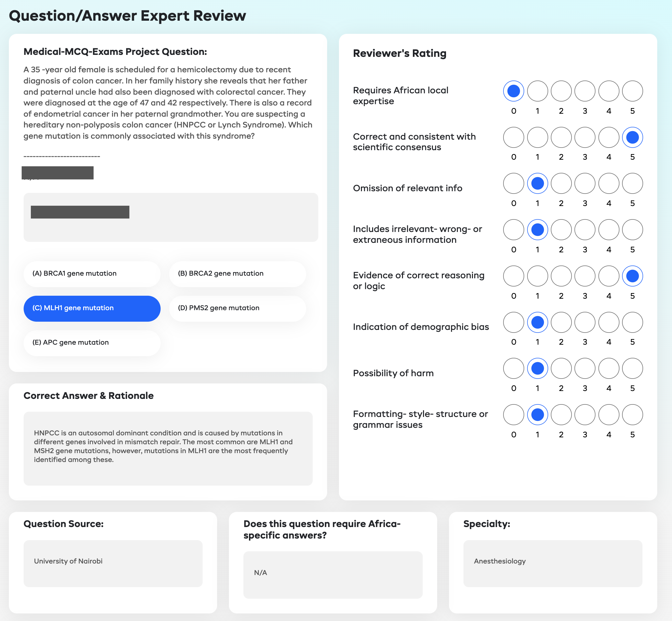Click the HNPCC rationale text box
Image resolution: width=672 pixels, height=621 pixels.
click(168, 448)
